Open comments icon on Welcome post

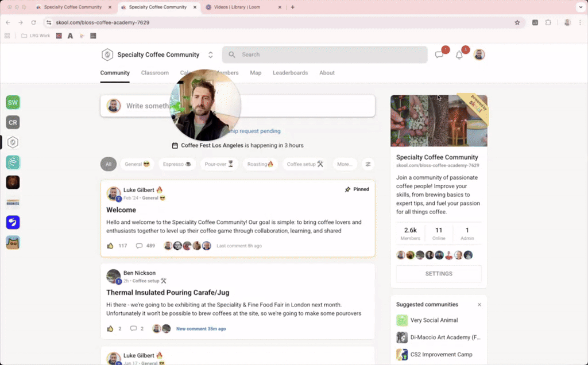click(139, 246)
